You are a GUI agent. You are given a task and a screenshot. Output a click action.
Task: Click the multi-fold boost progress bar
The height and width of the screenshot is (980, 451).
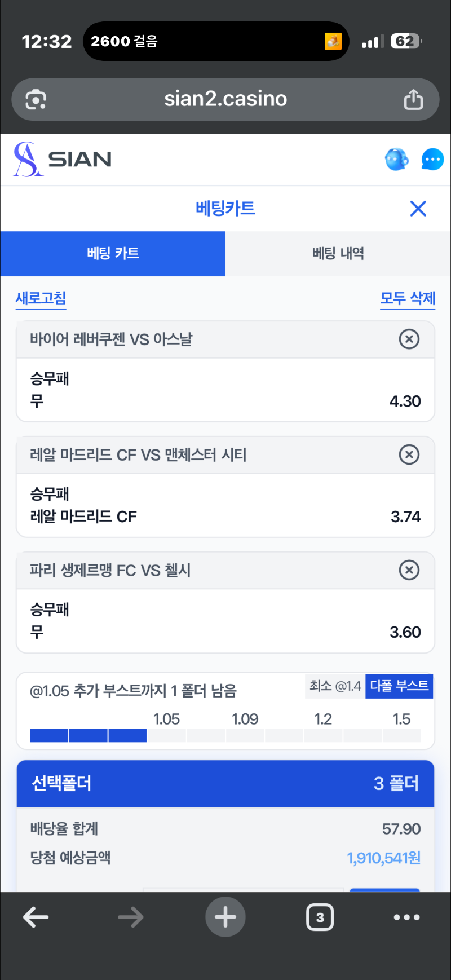[x=225, y=735]
